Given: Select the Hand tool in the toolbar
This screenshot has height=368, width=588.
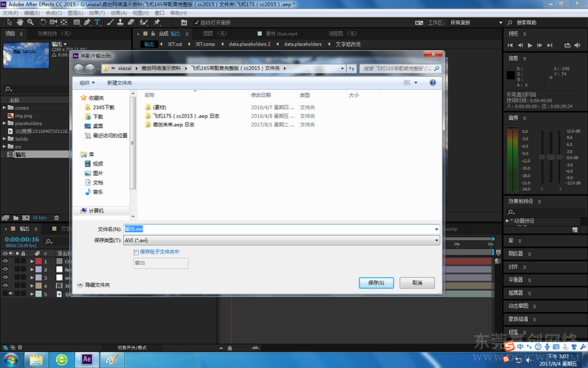Looking at the screenshot, I should click(x=20, y=22).
